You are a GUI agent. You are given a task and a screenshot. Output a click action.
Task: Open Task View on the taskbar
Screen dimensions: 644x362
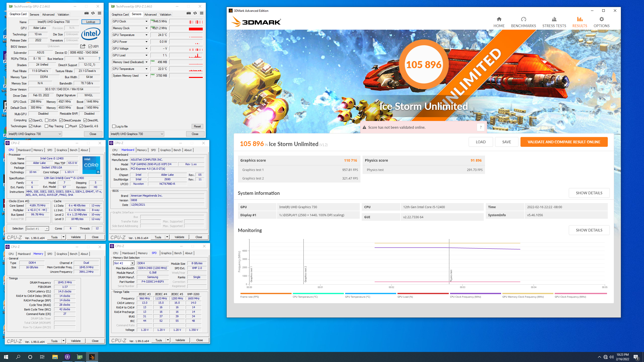(x=42, y=357)
